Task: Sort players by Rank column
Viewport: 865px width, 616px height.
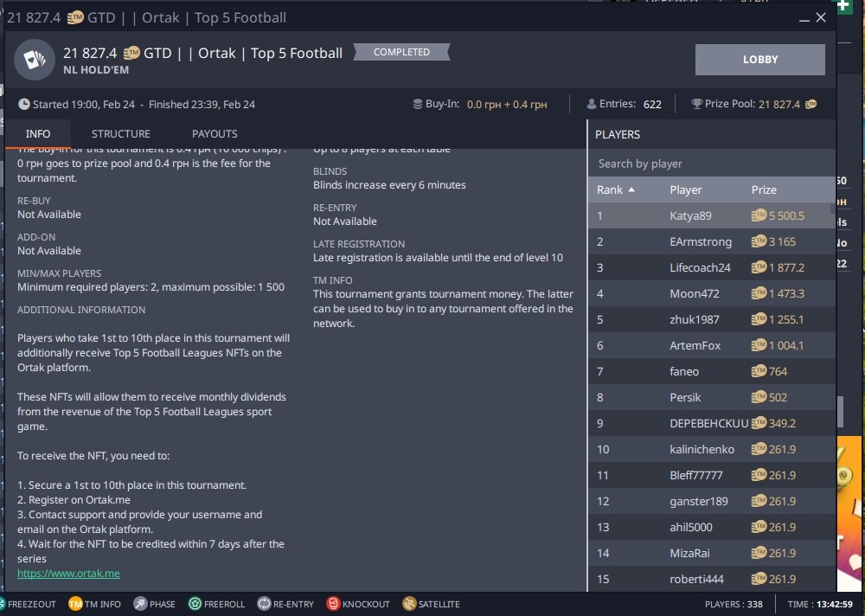Action: point(615,189)
